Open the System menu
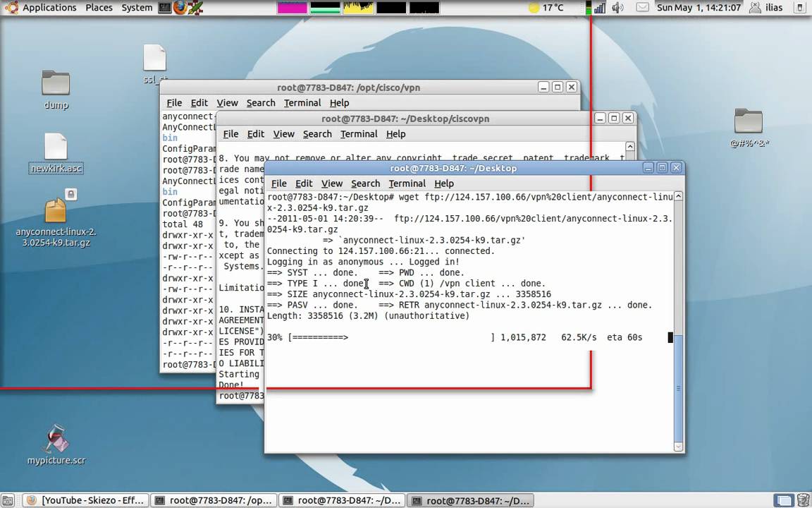The width and height of the screenshot is (812, 508). coord(137,8)
